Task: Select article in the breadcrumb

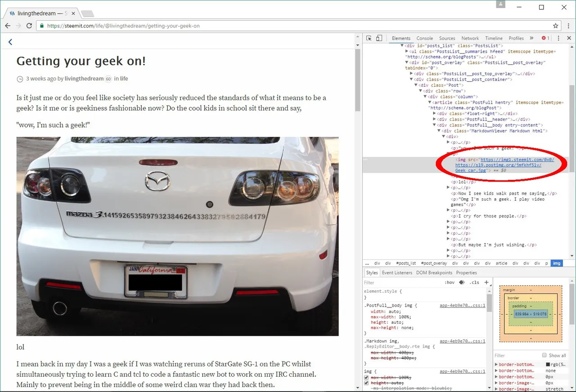Action: click(501, 263)
